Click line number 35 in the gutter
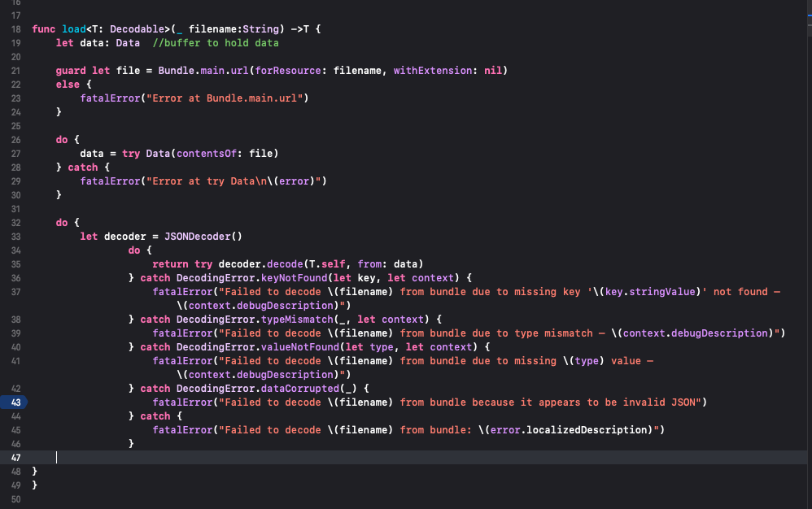This screenshot has width=812, height=509. click(x=15, y=264)
